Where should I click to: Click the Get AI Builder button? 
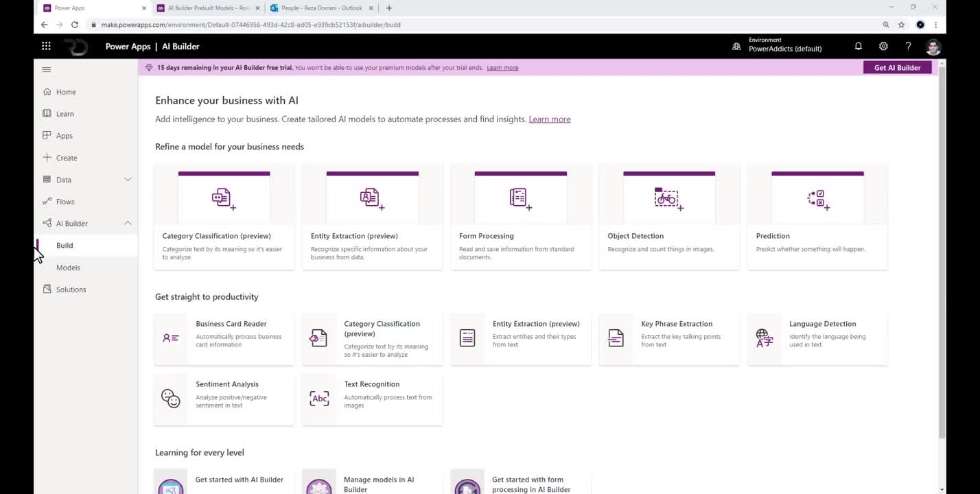coord(897,68)
